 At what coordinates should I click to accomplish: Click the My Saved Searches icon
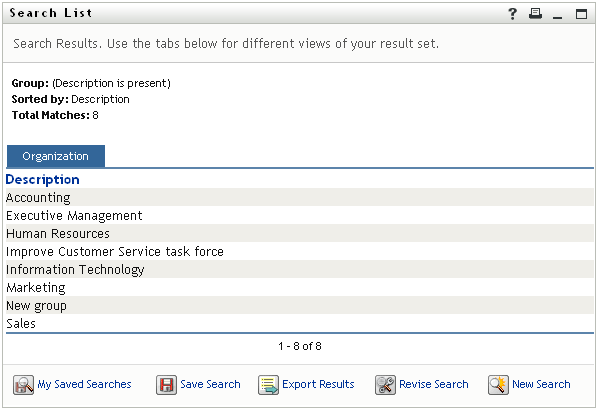23,384
